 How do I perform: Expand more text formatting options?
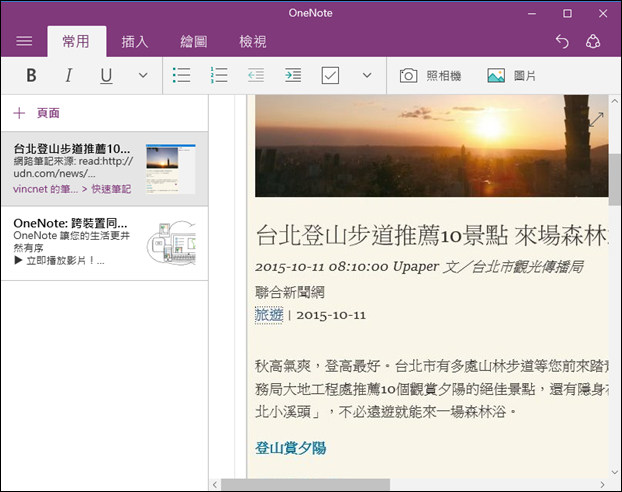click(143, 75)
